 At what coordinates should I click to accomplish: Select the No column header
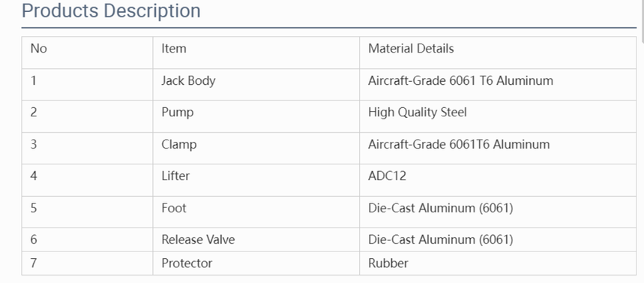coord(87,53)
